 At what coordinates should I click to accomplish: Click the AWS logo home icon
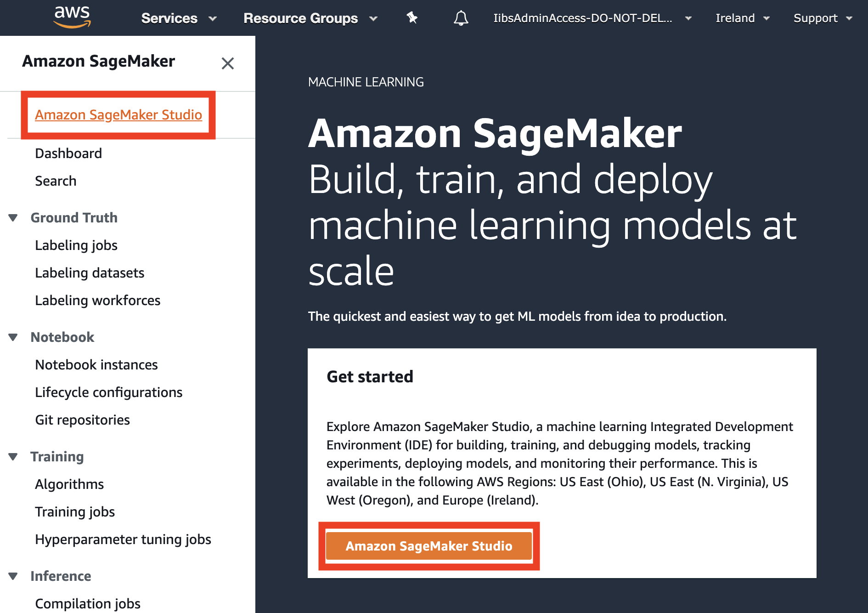(72, 17)
